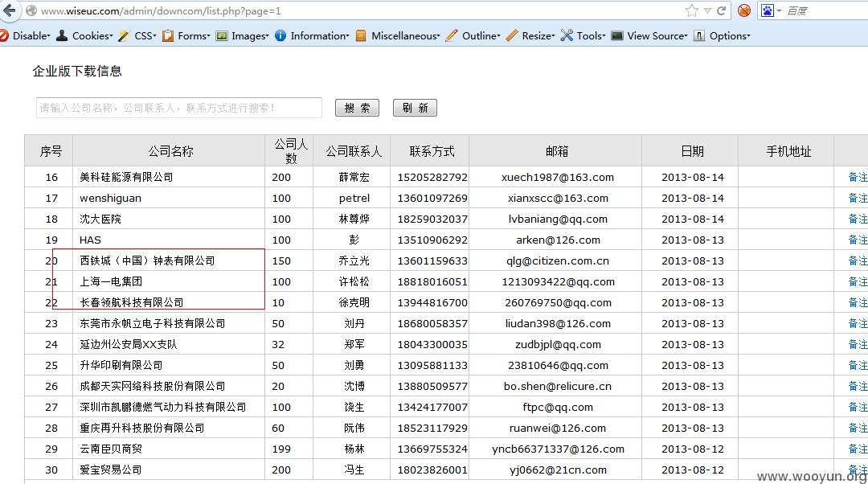Click the company search input field

pos(178,108)
